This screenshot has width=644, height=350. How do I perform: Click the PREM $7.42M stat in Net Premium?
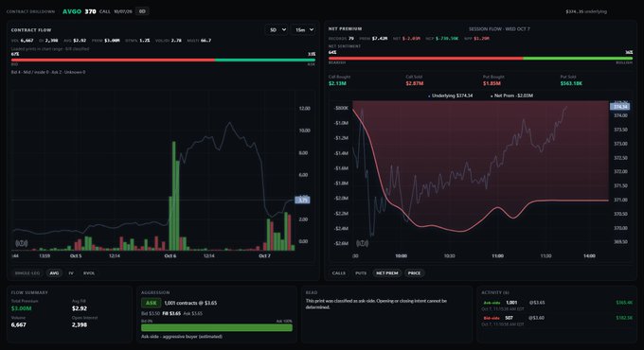pyautogui.click(x=373, y=38)
